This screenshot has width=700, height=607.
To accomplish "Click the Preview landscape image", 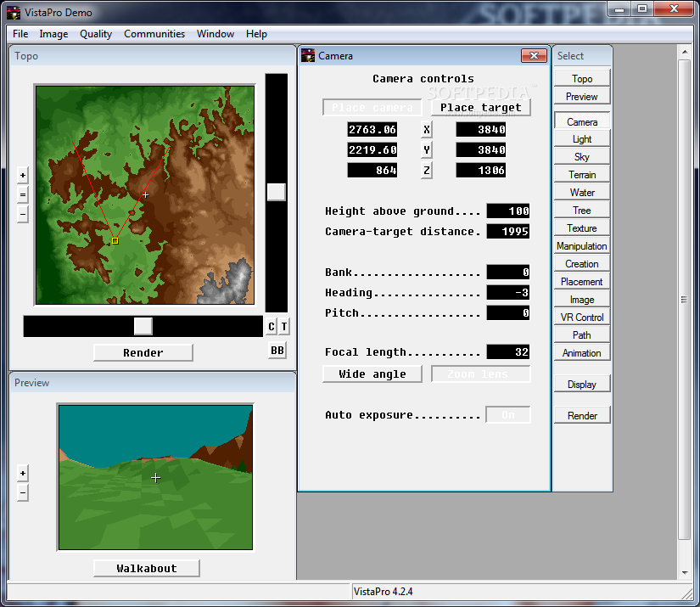I will [x=155, y=477].
